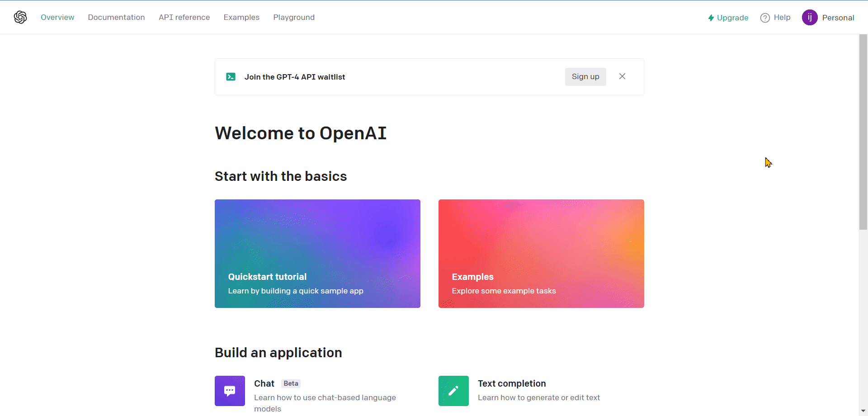Click the Beta badge next to Chat
This screenshot has height=416, width=868.
coord(291,383)
